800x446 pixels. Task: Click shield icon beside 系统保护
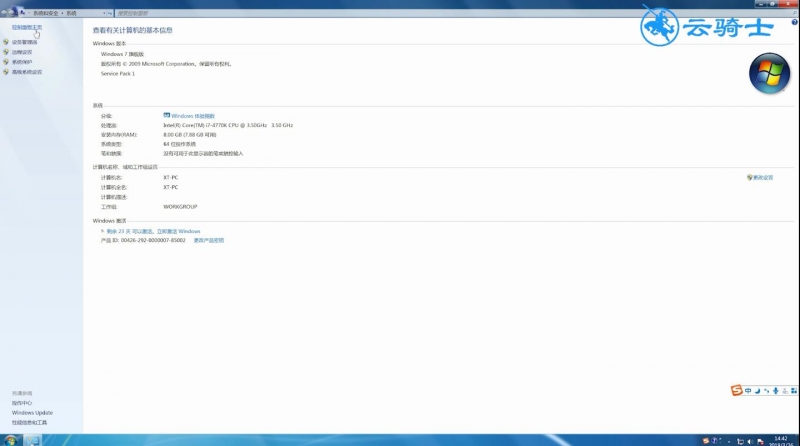pos(6,62)
